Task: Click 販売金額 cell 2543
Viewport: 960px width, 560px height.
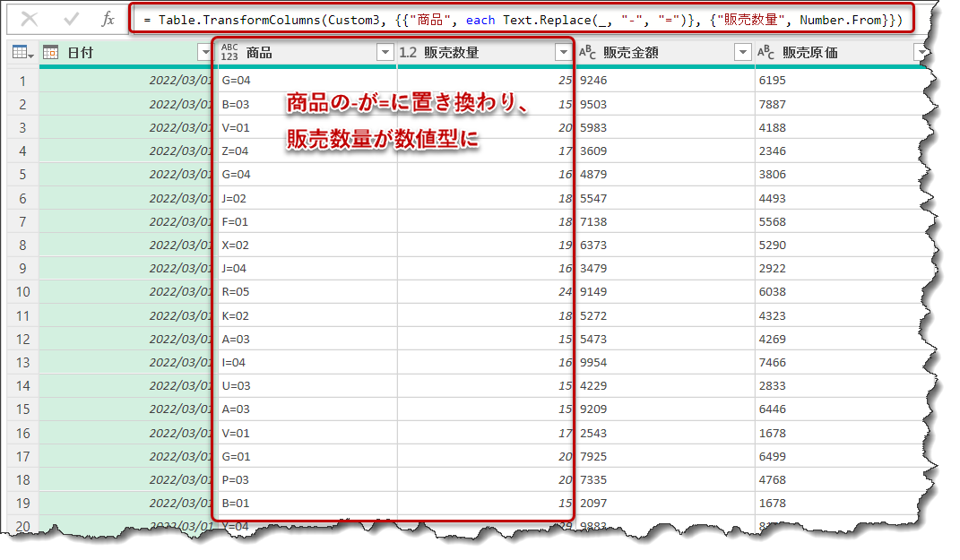Action: pyautogui.click(x=665, y=434)
